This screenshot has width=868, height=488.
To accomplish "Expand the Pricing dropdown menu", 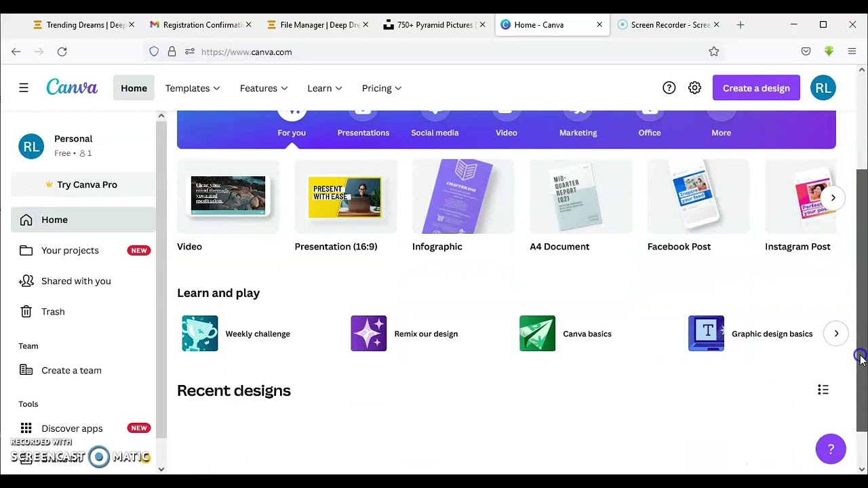I will (382, 88).
